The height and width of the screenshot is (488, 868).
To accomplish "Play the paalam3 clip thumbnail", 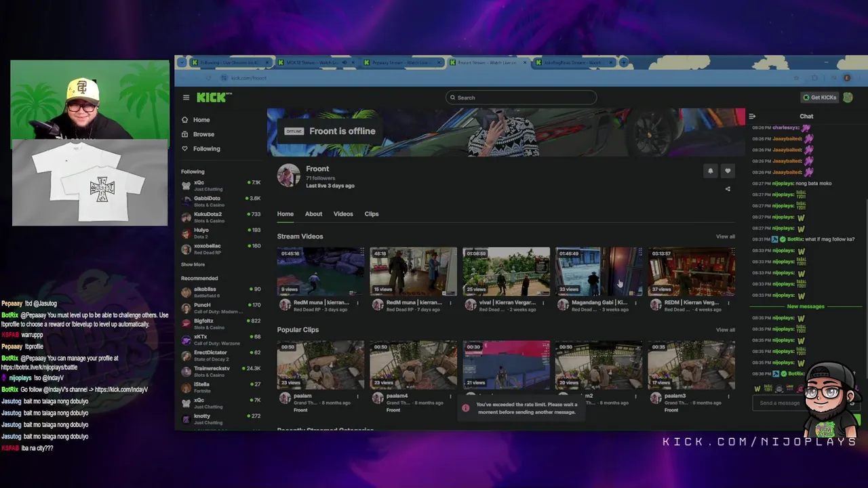I will coord(692,365).
